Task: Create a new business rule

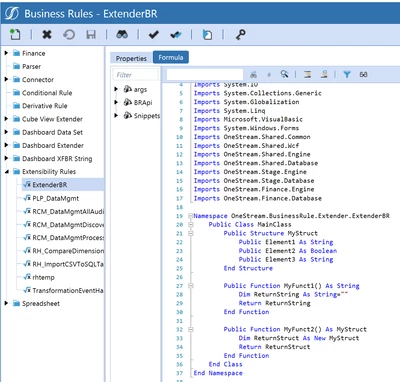Action: click(15, 34)
